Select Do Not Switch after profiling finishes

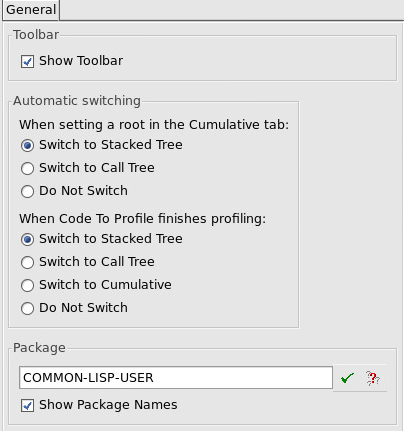27,308
